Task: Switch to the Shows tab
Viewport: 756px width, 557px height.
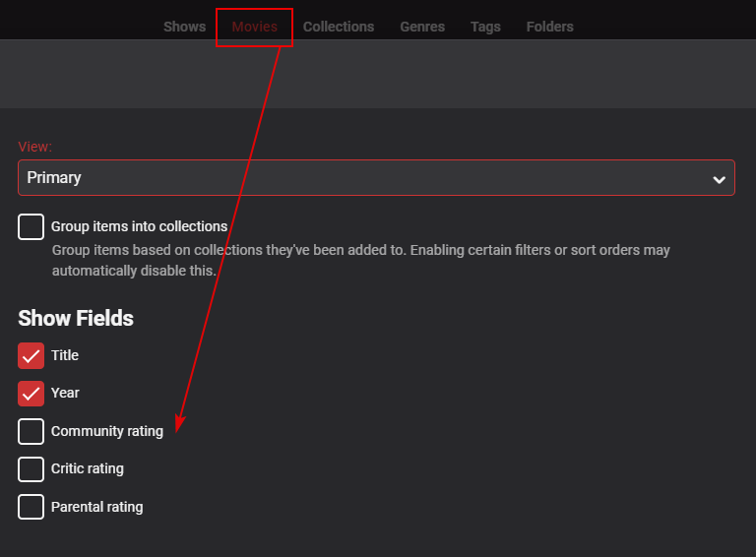Action: (184, 27)
